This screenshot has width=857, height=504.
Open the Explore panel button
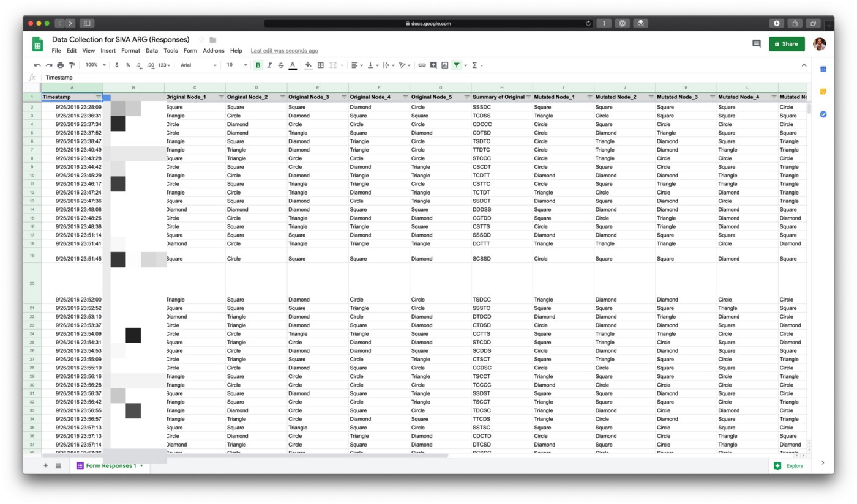tap(788, 466)
